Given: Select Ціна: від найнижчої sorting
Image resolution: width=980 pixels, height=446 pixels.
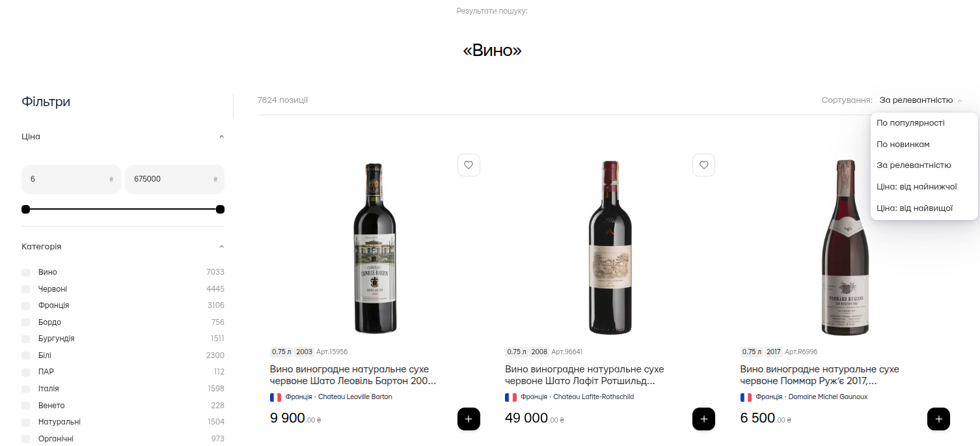Looking at the screenshot, I should pyautogui.click(x=916, y=187).
